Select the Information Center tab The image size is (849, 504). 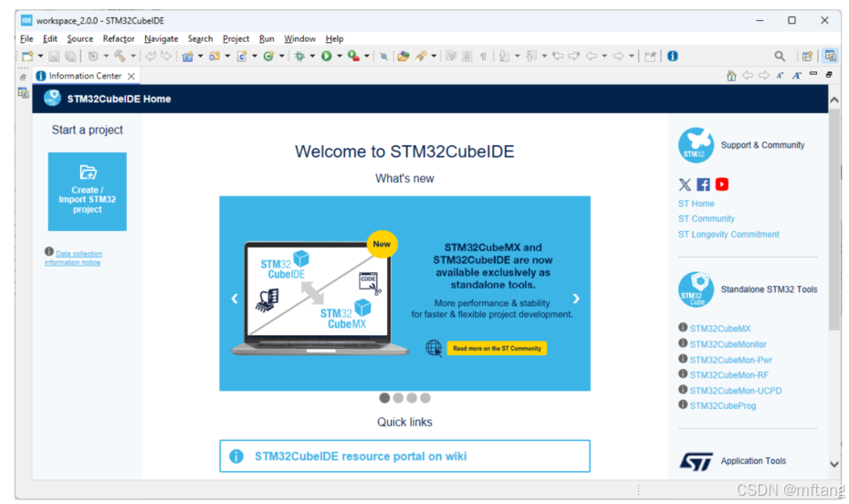(85, 76)
